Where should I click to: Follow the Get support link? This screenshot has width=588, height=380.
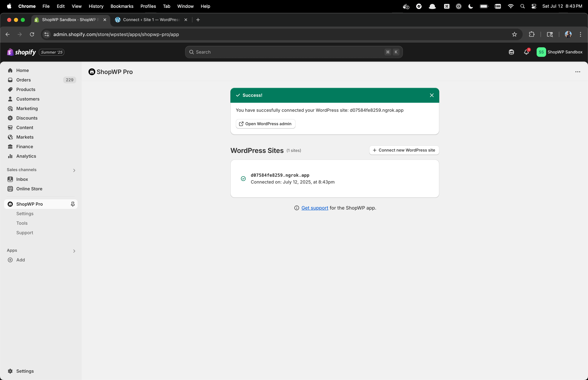[315, 208]
